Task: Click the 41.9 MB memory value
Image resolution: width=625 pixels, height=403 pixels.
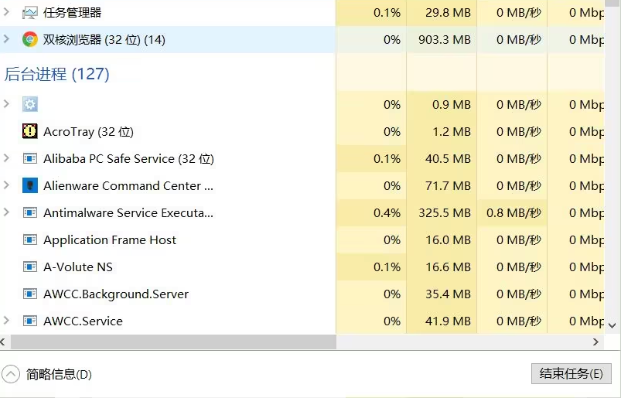Action: 448,321
